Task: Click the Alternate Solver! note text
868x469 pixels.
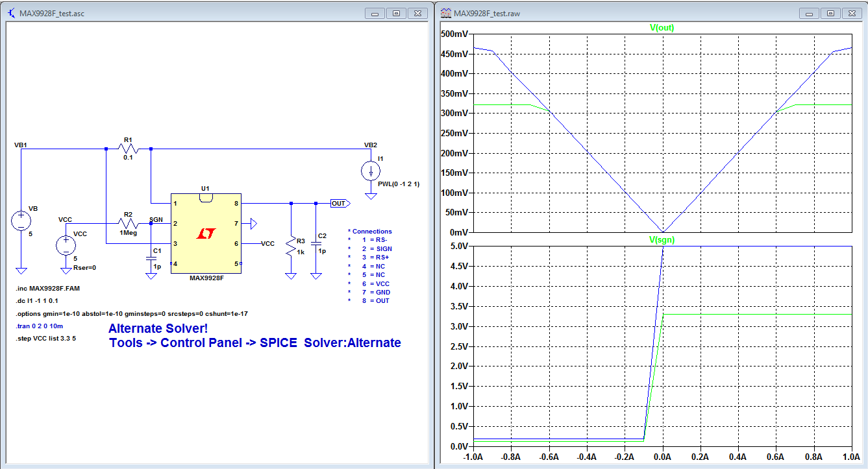Action: (158, 329)
